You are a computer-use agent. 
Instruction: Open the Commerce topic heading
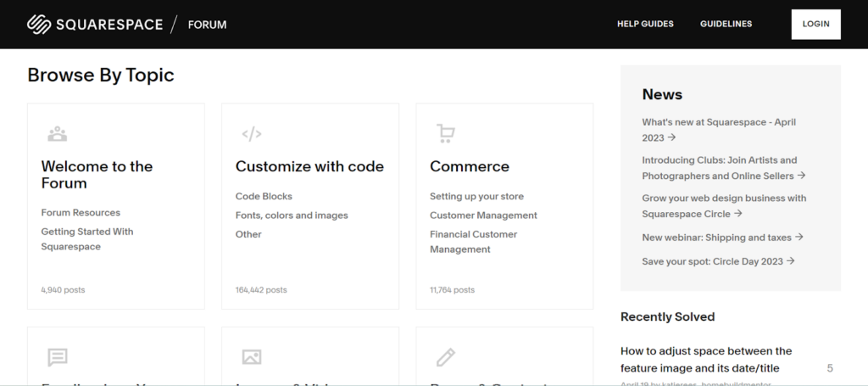470,166
